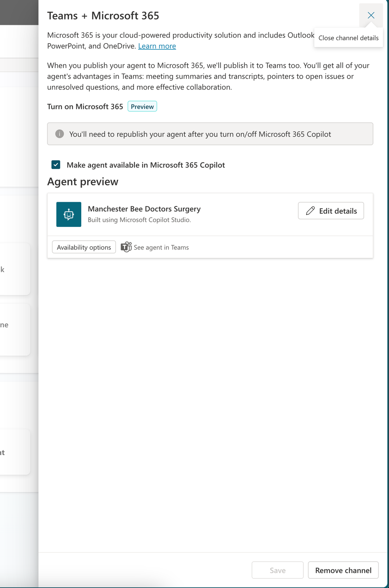The height and width of the screenshot is (588, 389).
Task: Click the Agent preview section title
Action: coord(82,181)
